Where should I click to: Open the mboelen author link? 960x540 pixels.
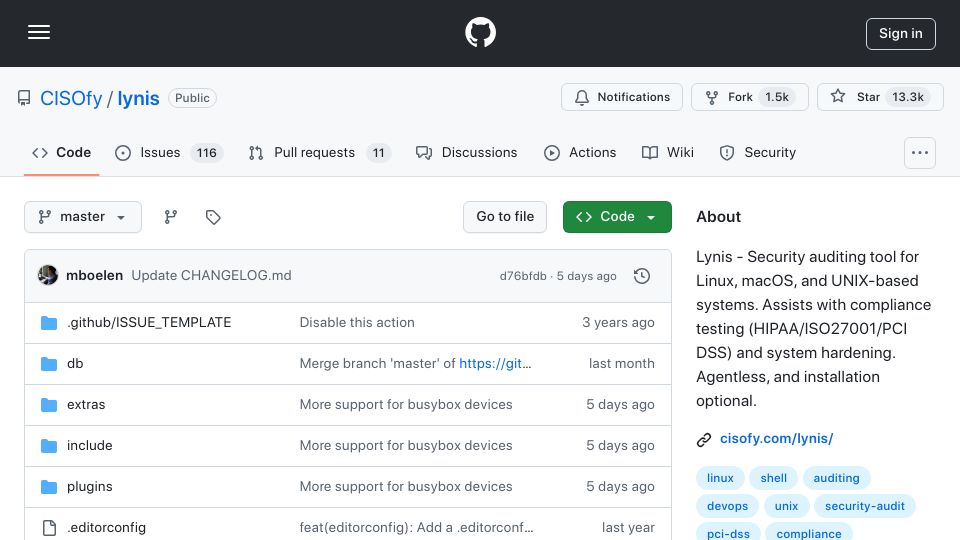point(94,276)
